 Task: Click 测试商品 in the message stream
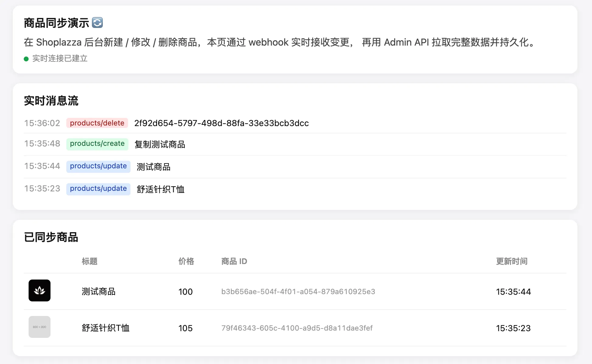(x=153, y=167)
